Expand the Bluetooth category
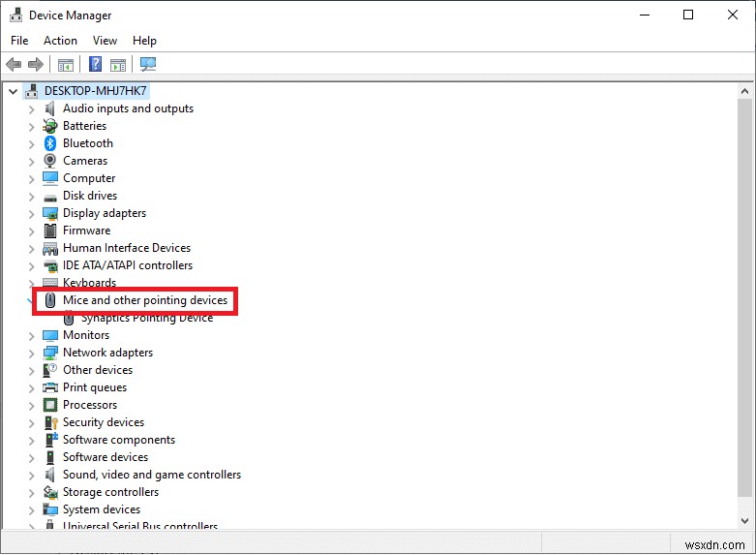The width and height of the screenshot is (756, 555). [x=31, y=144]
